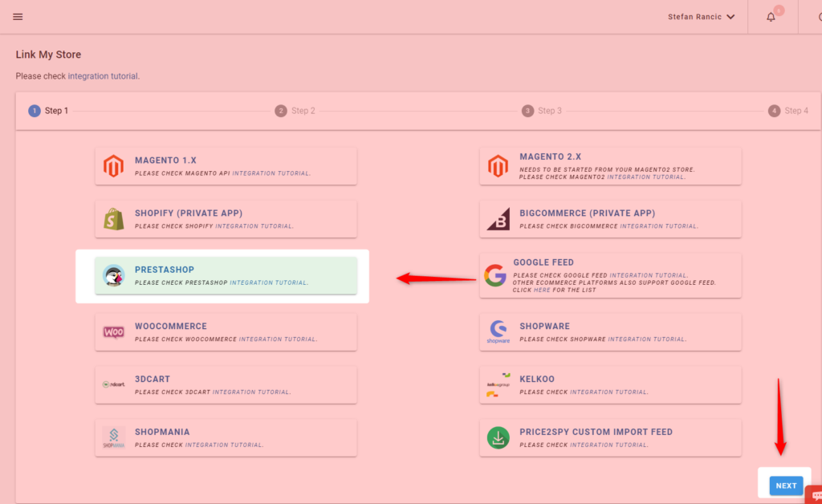Click the Link My Store heading
Viewport: 822px width, 504px height.
pyautogui.click(x=48, y=55)
